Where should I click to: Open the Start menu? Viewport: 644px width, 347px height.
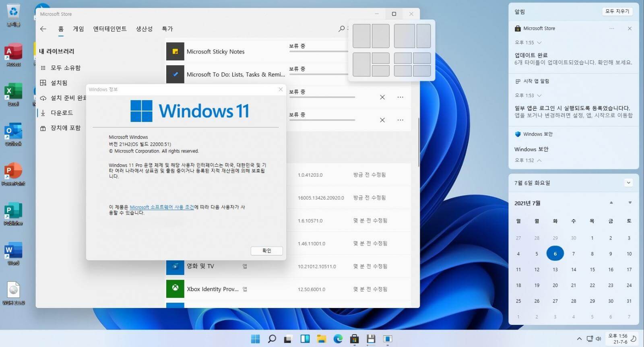click(x=255, y=339)
